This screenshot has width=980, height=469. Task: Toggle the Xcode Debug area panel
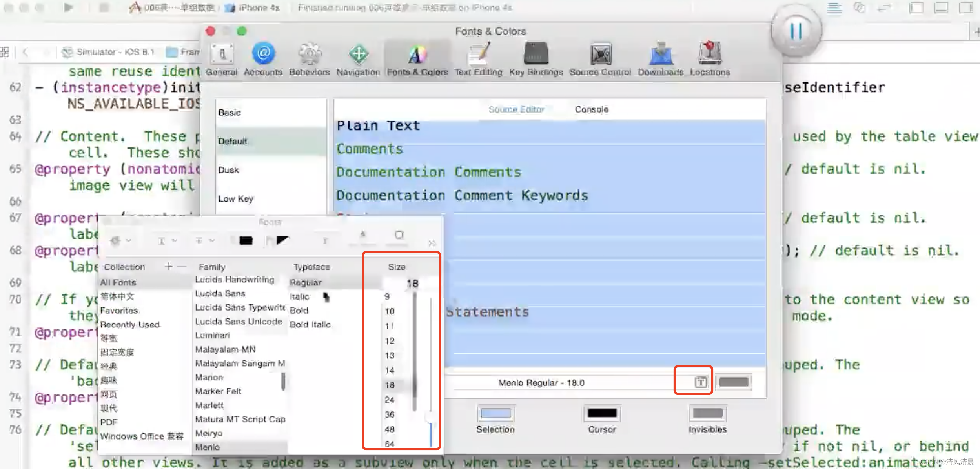[x=941, y=7]
